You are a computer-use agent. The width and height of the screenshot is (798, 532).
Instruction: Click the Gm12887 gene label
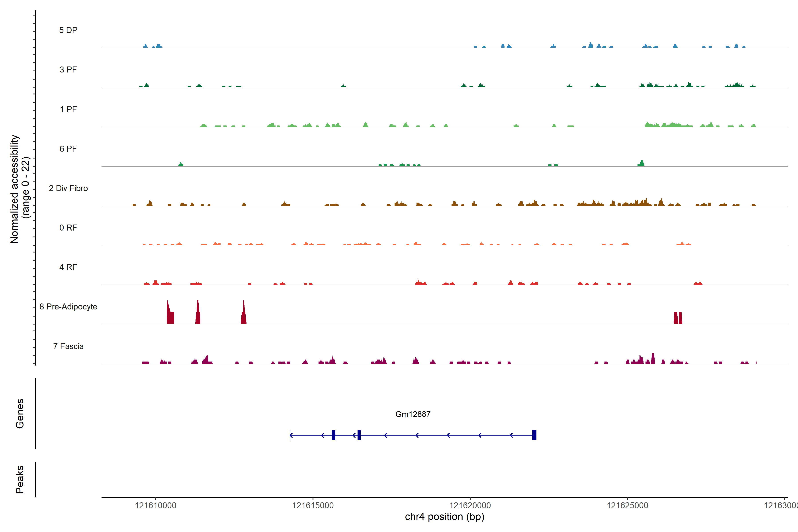(413, 414)
